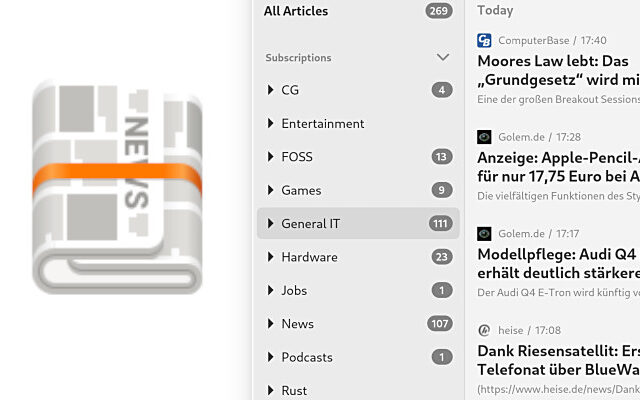The width and height of the screenshot is (640, 400).
Task: Expand the CG folder triangle
Action: click(270, 90)
